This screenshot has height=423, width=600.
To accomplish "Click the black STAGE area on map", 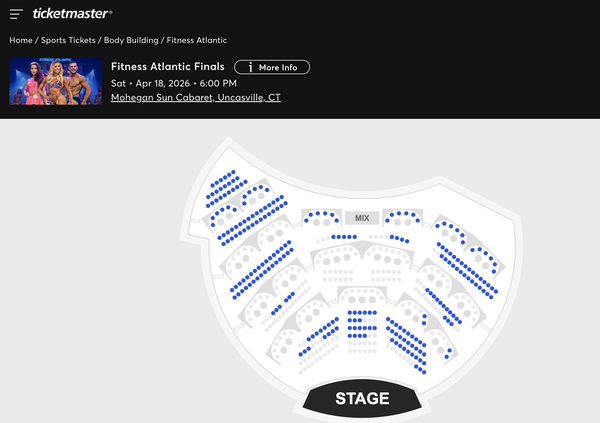I will [362, 398].
